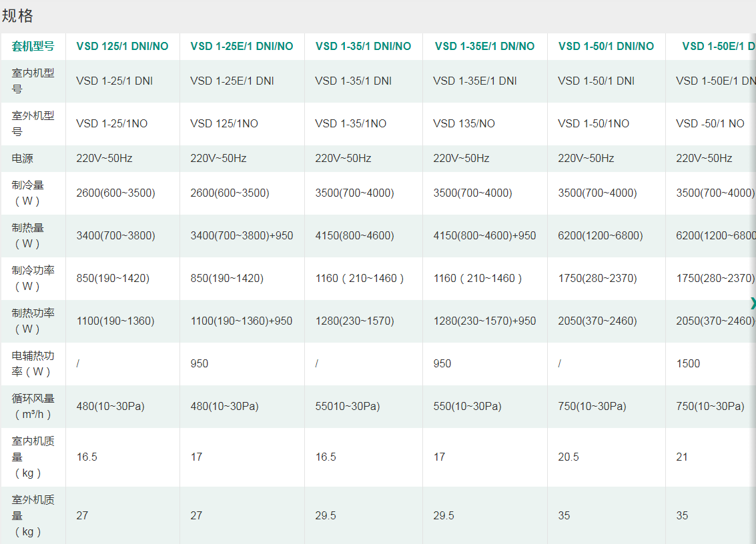The width and height of the screenshot is (756, 544).
Task: Select the 循环风量 row label
Action: click(33, 406)
